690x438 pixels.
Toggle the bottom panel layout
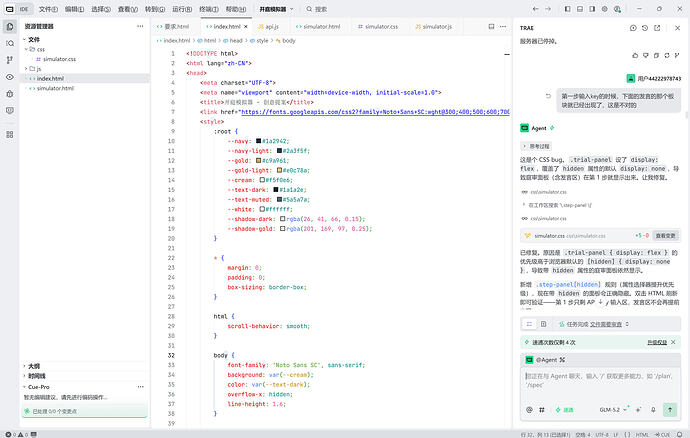pyautogui.click(x=580, y=9)
